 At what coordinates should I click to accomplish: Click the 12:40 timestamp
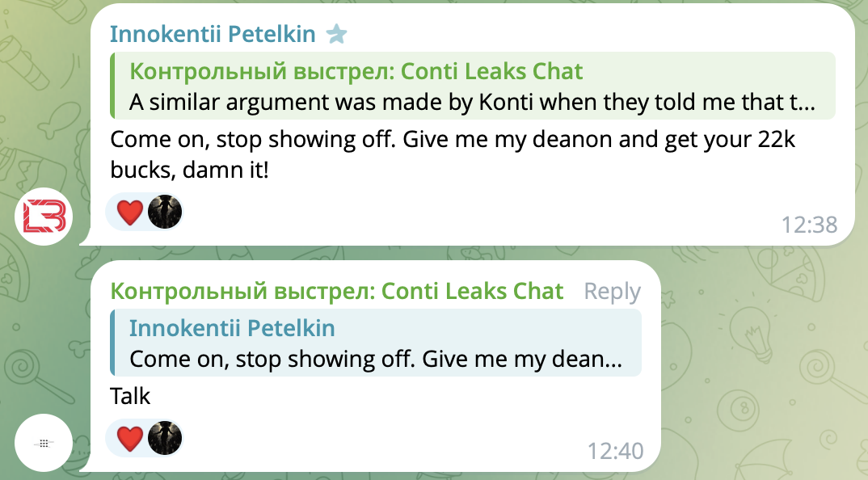click(615, 450)
